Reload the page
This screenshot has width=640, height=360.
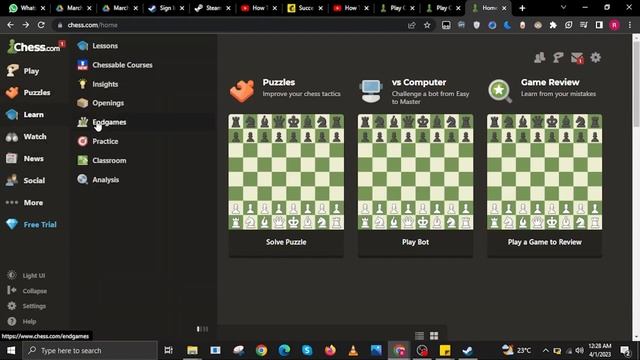point(41,25)
